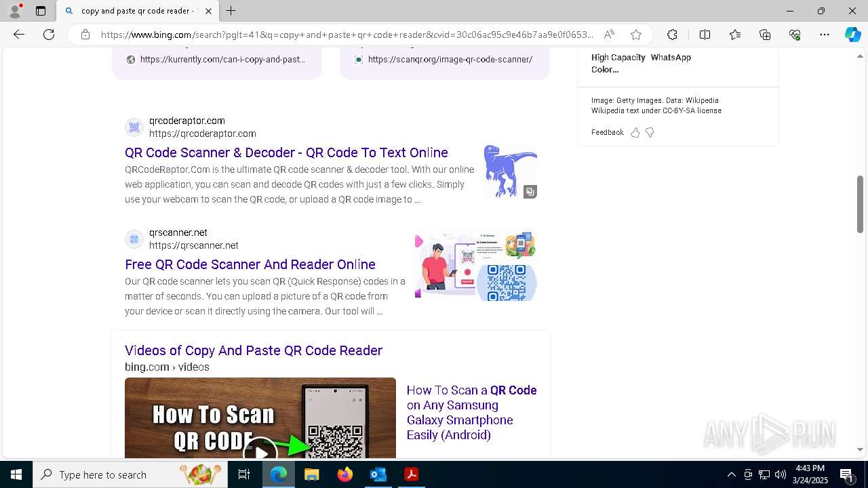Open volume control in system tray
This screenshot has height=488, width=868.
click(x=781, y=474)
